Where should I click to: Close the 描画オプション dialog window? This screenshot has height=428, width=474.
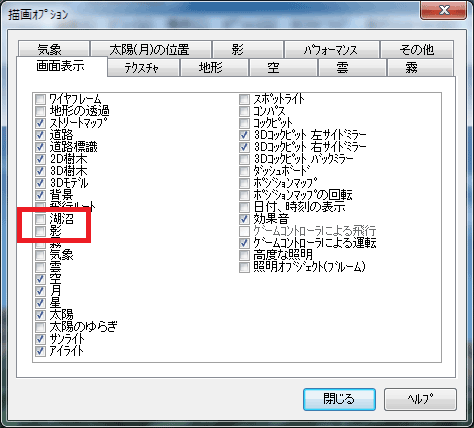(x=444, y=10)
